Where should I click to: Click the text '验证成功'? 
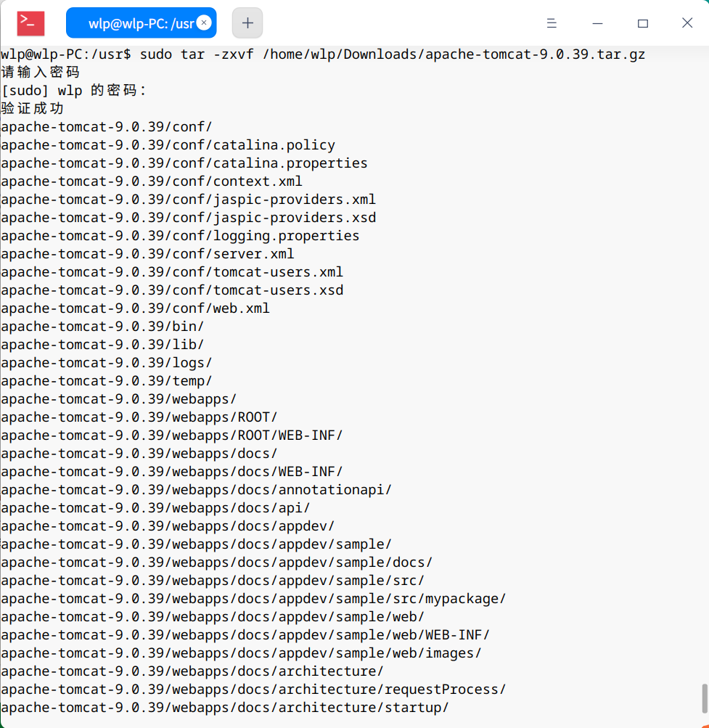pyautogui.click(x=32, y=109)
